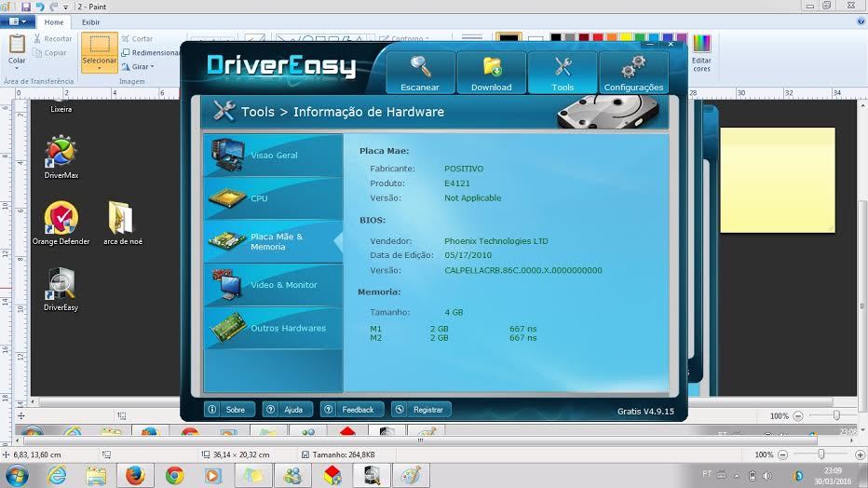Click the Sobre button in DriverEasy
The height and width of the screenshot is (488, 868).
[x=229, y=410]
